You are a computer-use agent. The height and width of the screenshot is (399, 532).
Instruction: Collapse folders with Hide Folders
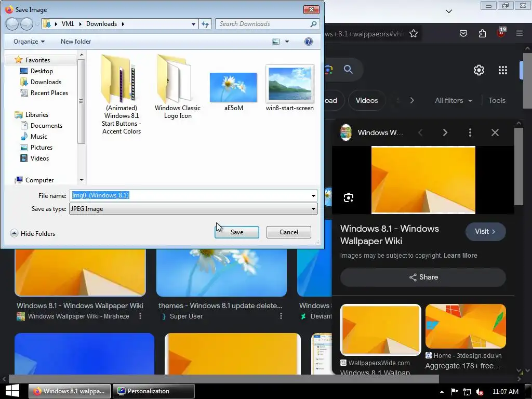click(x=33, y=233)
